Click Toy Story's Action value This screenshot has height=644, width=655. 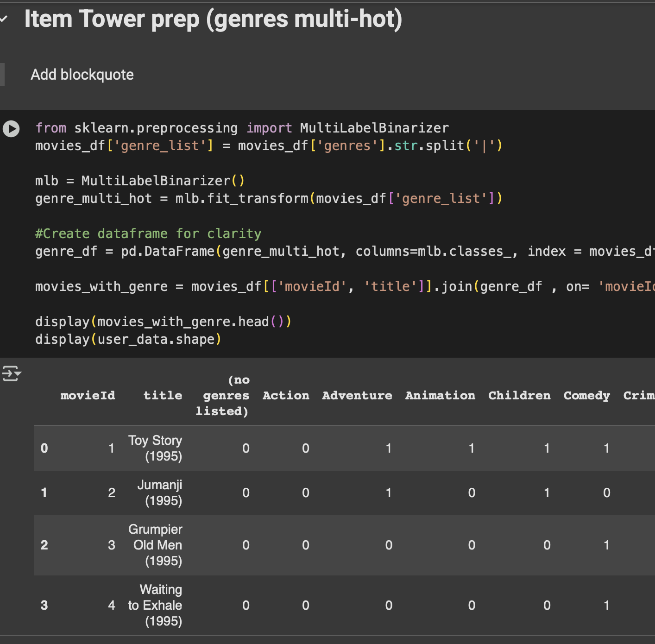(306, 448)
